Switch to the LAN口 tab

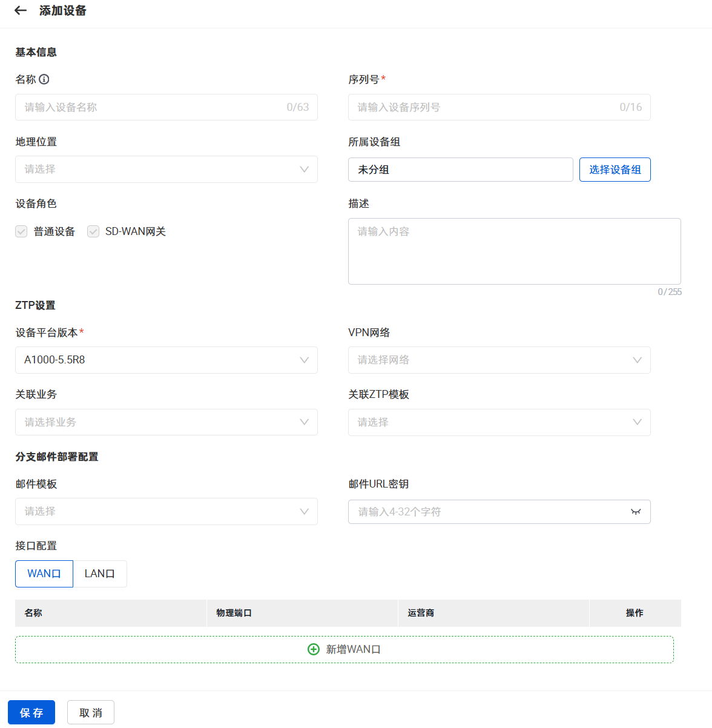pos(100,574)
